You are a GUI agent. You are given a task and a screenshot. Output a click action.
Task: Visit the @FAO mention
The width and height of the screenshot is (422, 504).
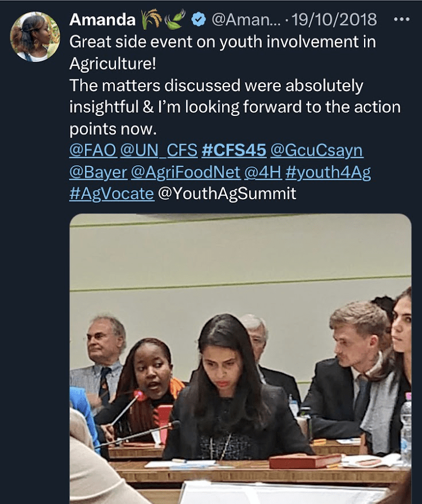coord(93,150)
